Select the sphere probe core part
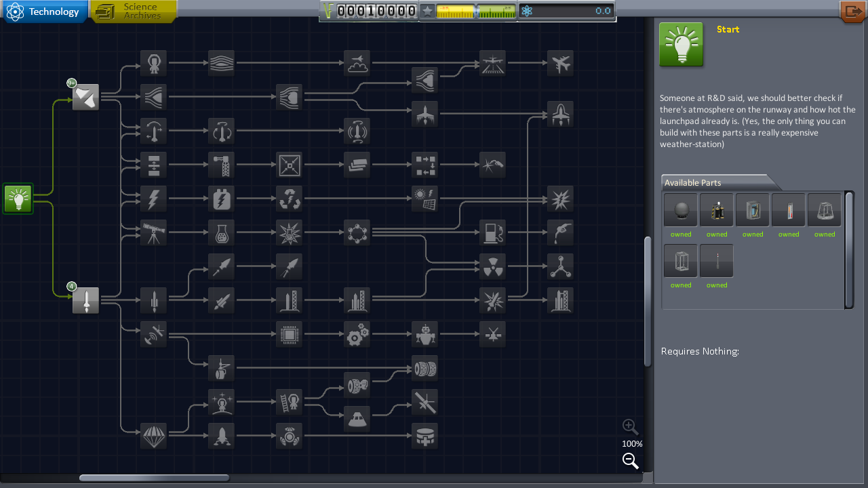Screen dimensions: 868x488 pos(681,210)
